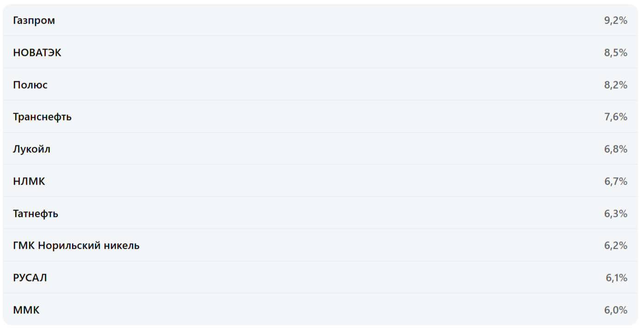Select the РУСАЛ company entry
Image resolution: width=644 pixels, height=328 pixels.
click(30, 278)
